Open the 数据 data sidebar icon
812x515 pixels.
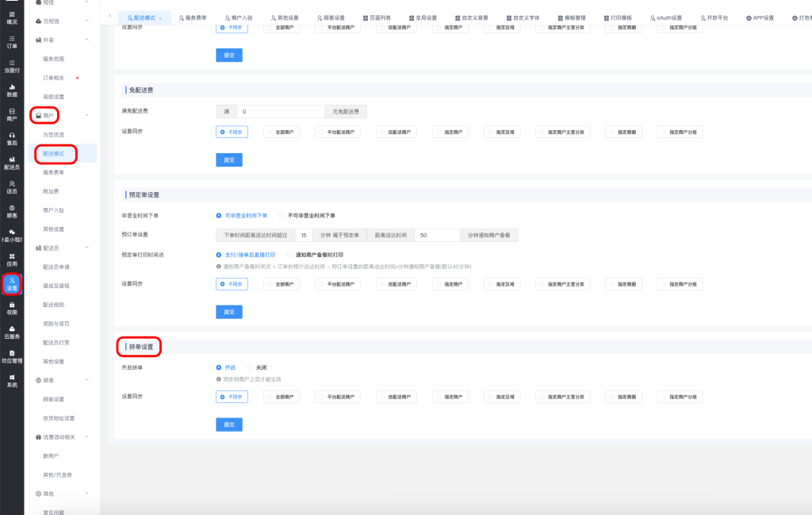tap(12, 90)
